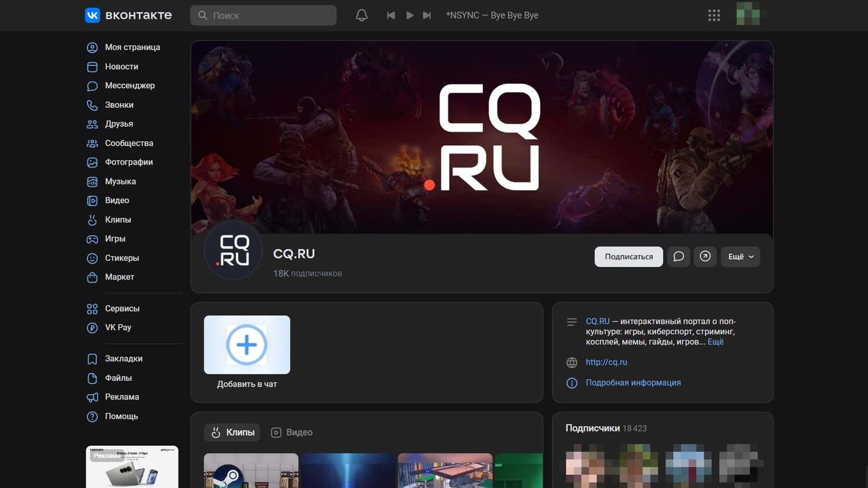Open the services grid menu in header
This screenshot has height=488, width=868.
coord(714,15)
